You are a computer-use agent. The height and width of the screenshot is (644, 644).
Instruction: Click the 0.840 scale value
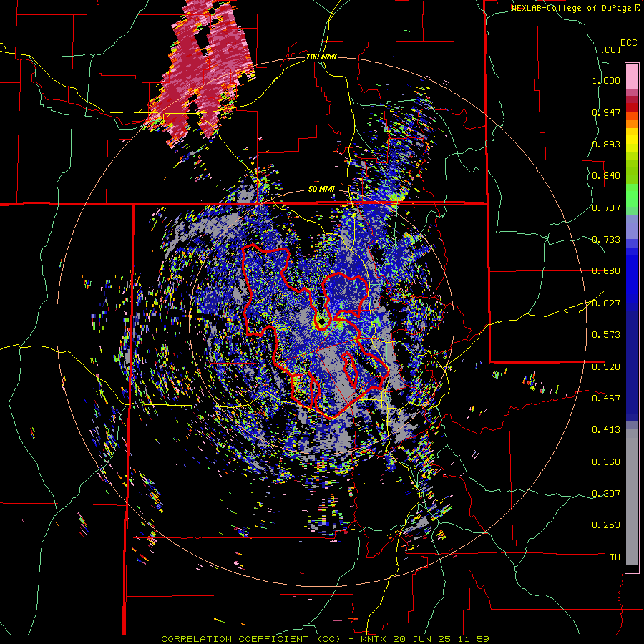[606, 176]
